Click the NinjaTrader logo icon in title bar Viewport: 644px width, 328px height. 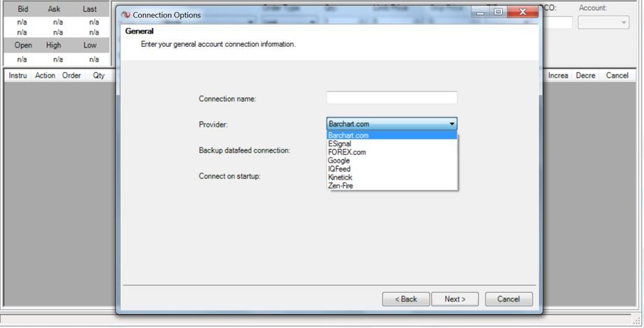pos(126,15)
